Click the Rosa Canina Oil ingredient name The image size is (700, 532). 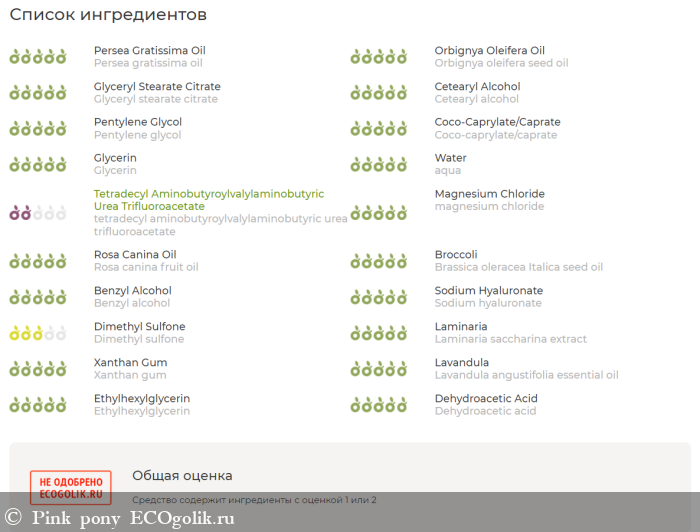point(135,255)
